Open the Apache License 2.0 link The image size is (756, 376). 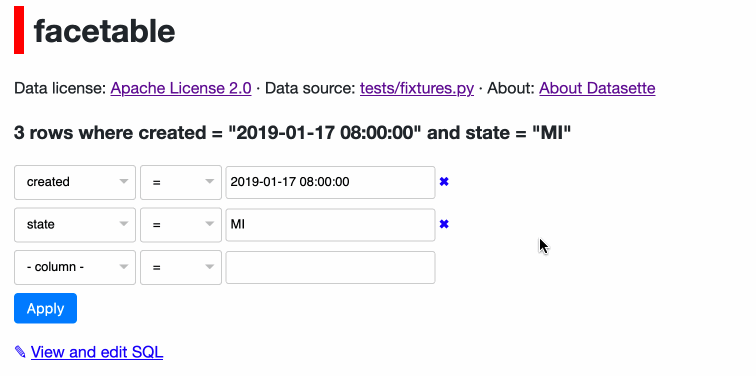click(x=181, y=88)
